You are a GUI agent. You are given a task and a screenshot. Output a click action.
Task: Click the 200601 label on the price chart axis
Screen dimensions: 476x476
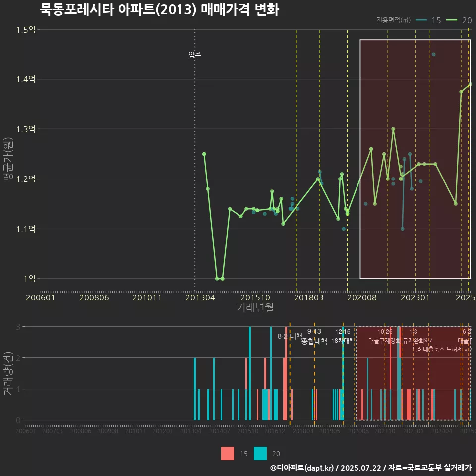pyautogui.click(x=40, y=297)
